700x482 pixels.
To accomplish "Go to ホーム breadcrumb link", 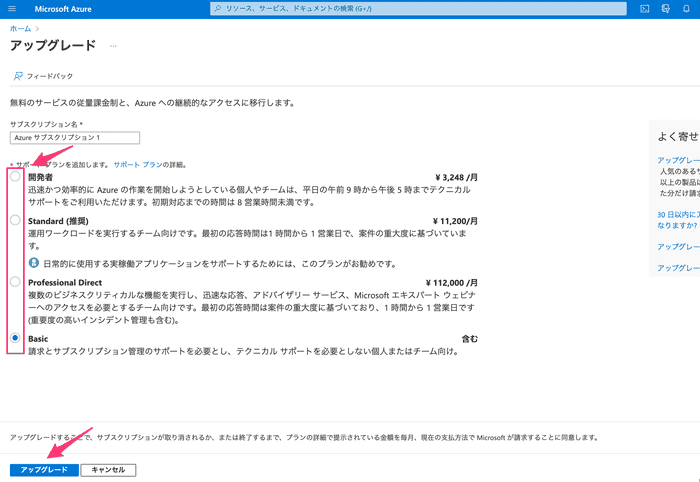I will coord(21,29).
